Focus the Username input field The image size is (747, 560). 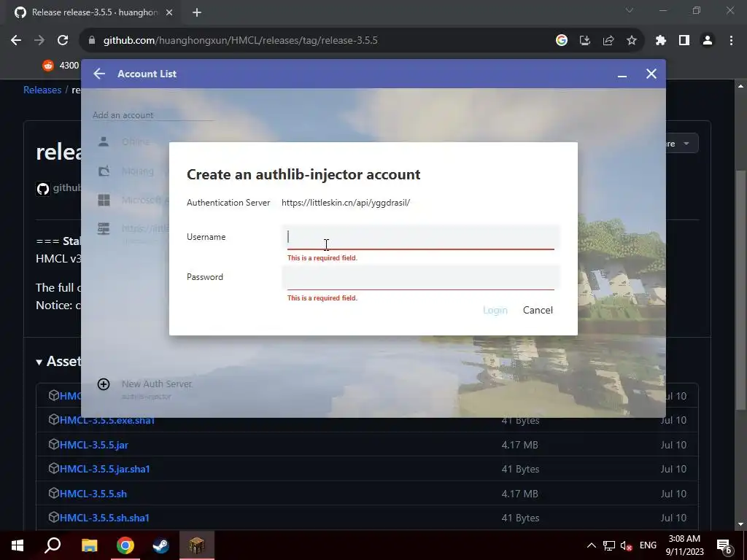pos(420,237)
